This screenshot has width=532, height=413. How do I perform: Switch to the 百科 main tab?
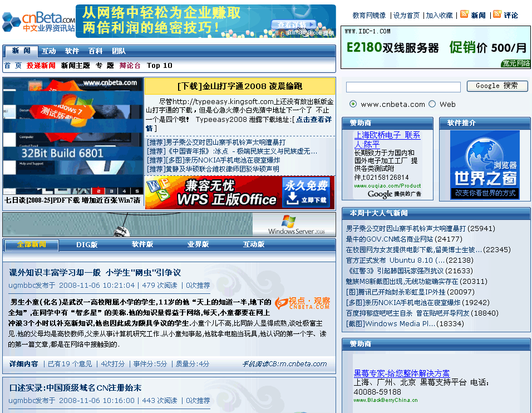point(95,51)
